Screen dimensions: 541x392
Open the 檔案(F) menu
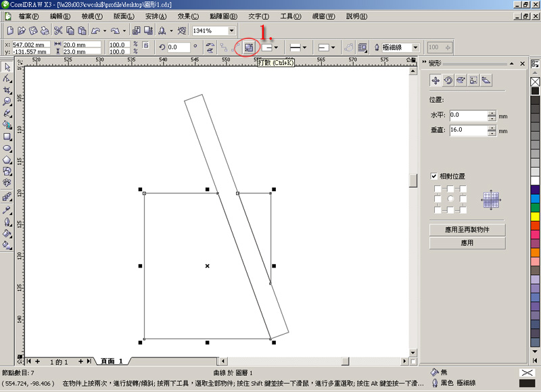[x=28, y=16]
